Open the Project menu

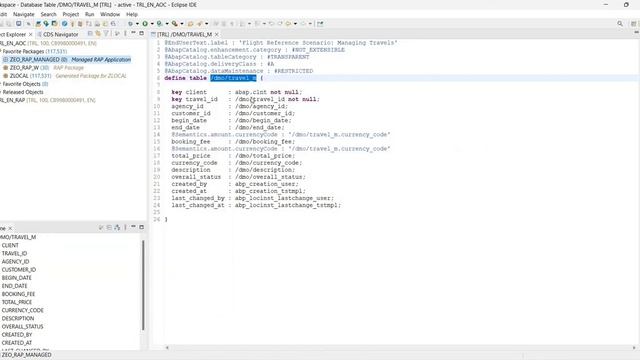point(71,14)
